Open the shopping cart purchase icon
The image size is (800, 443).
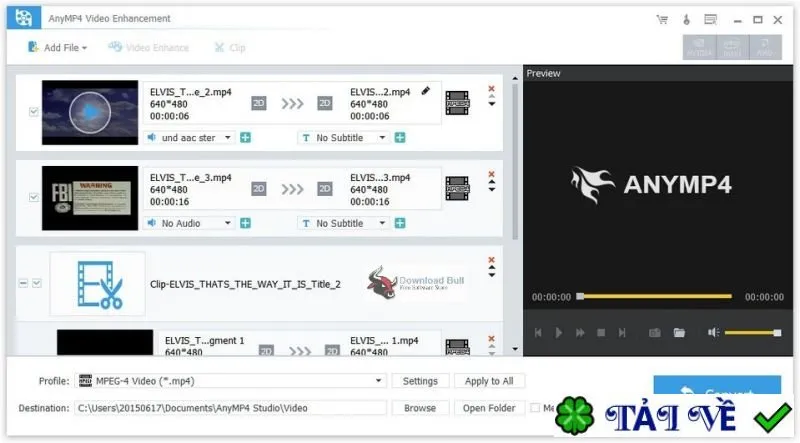(662, 20)
